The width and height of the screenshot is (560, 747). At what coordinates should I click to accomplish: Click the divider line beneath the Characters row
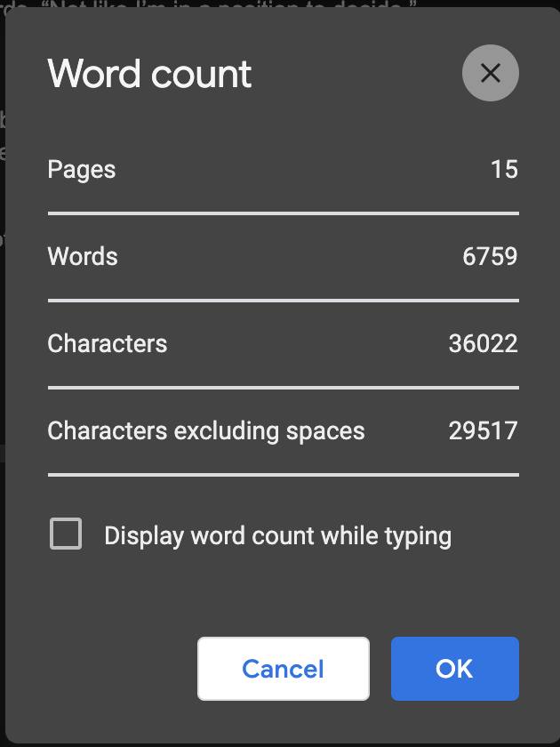click(284, 388)
